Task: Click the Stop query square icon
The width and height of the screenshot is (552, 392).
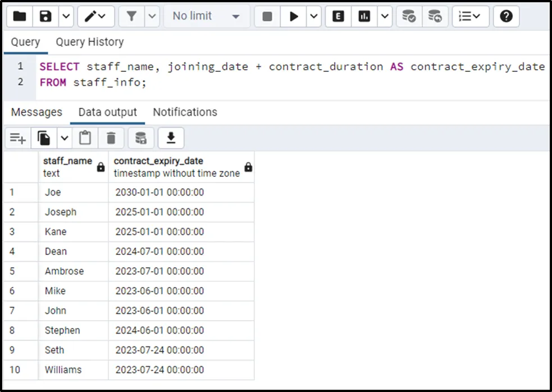Action: click(267, 16)
